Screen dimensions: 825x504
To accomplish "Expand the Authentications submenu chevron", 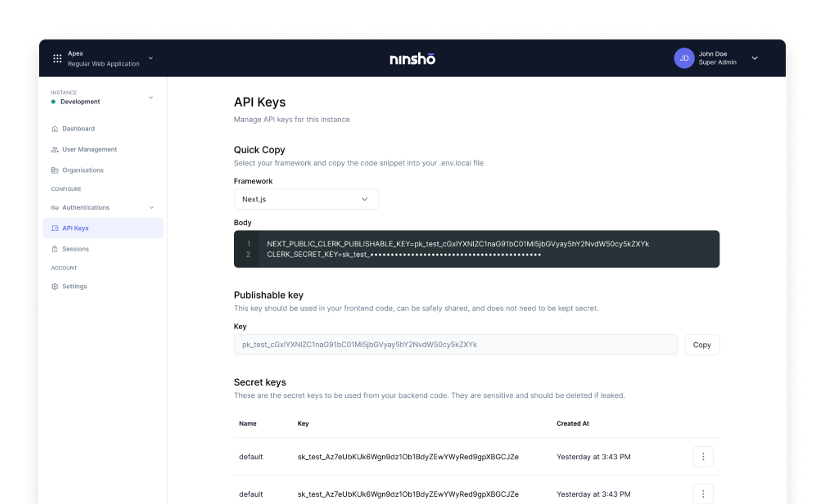I will [151, 208].
